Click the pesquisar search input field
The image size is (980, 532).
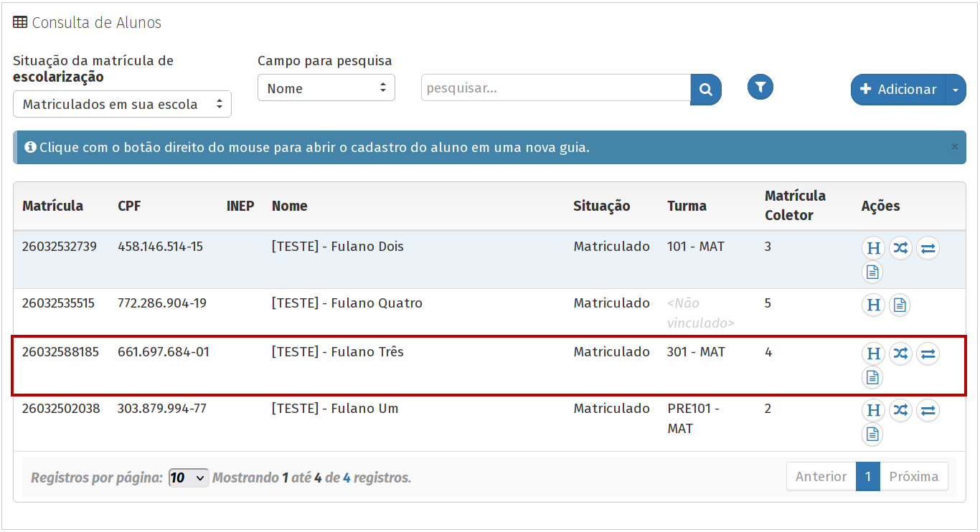555,88
